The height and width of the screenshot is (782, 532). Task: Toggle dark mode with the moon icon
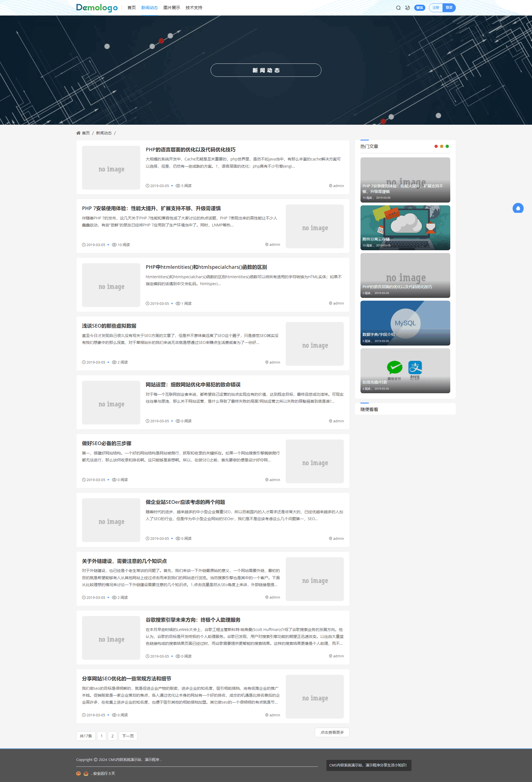[x=407, y=8]
